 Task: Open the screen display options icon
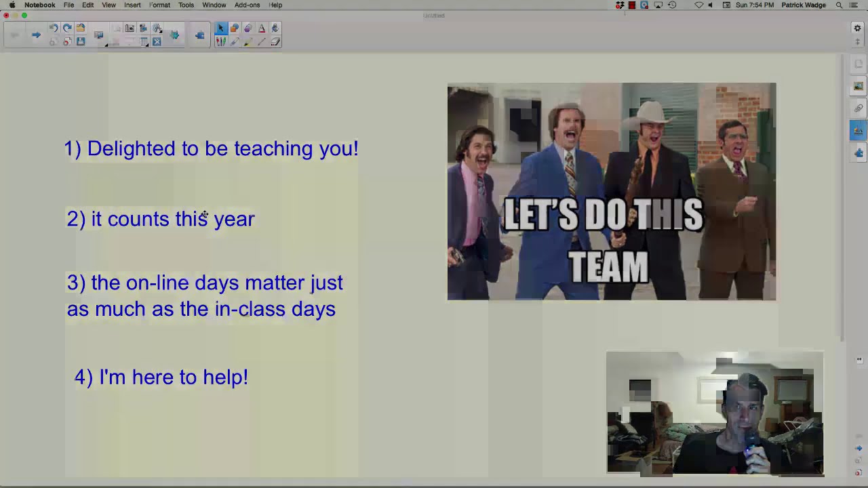[x=99, y=35]
